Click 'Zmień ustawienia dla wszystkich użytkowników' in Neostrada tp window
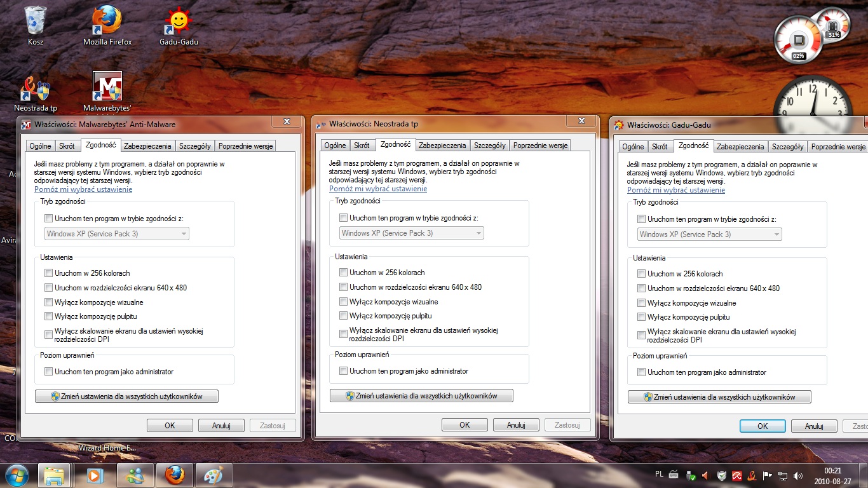The width and height of the screenshot is (868, 488). pyautogui.click(x=421, y=396)
